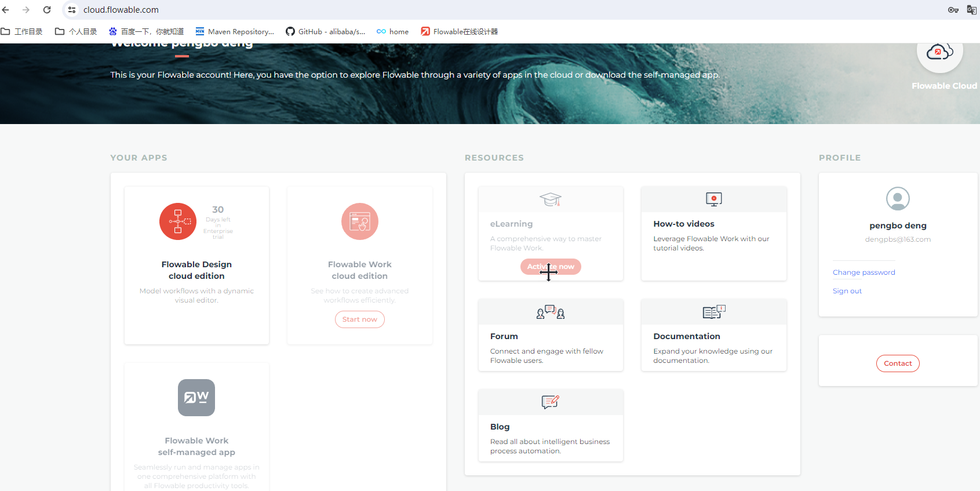Click the Flowable Work self-managed app title
The width and height of the screenshot is (980, 491).
(196, 446)
